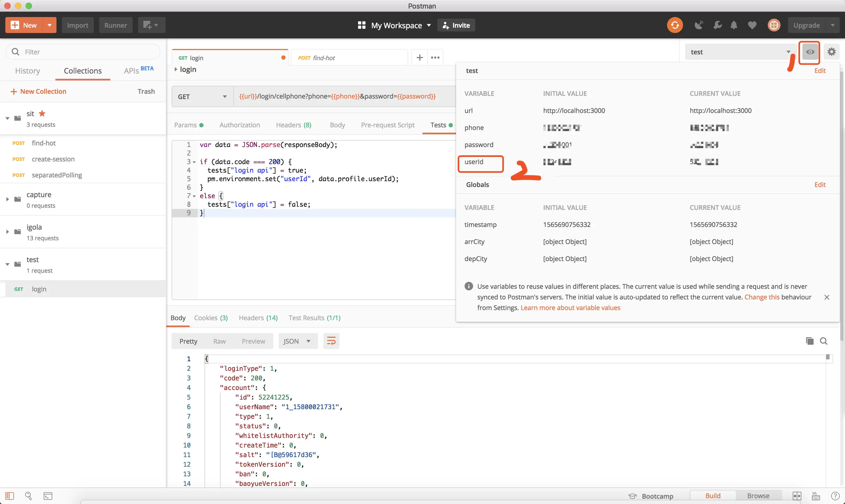Viewport: 845px width, 504px height.
Task: Toggle the two-pane view icon
Action: 797,496
